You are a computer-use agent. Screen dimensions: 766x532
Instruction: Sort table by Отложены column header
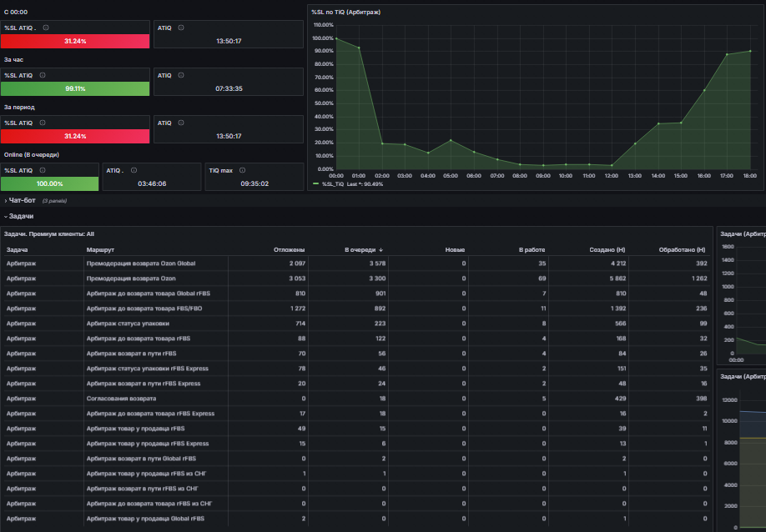click(289, 250)
